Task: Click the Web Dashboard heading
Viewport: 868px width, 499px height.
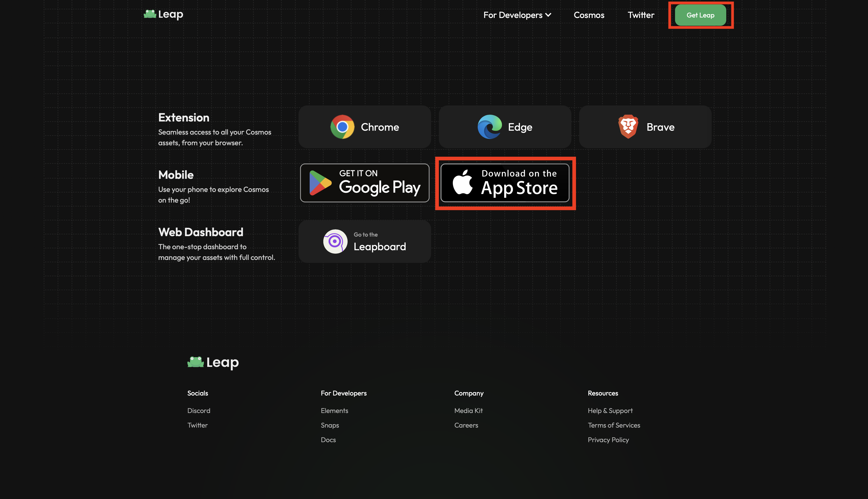Action: [201, 232]
